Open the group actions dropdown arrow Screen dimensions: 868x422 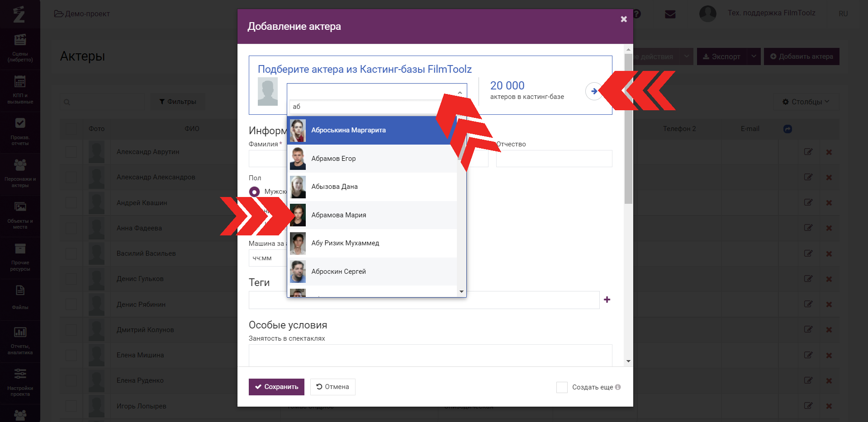click(x=687, y=56)
